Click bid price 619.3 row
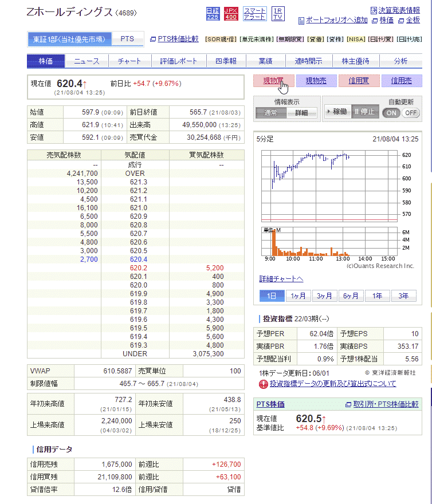The width and height of the screenshot is (432, 504). (x=138, y=345)
